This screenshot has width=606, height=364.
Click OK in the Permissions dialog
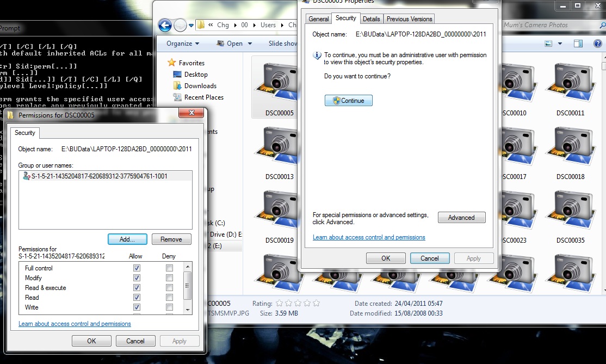(x=91, y=341)
